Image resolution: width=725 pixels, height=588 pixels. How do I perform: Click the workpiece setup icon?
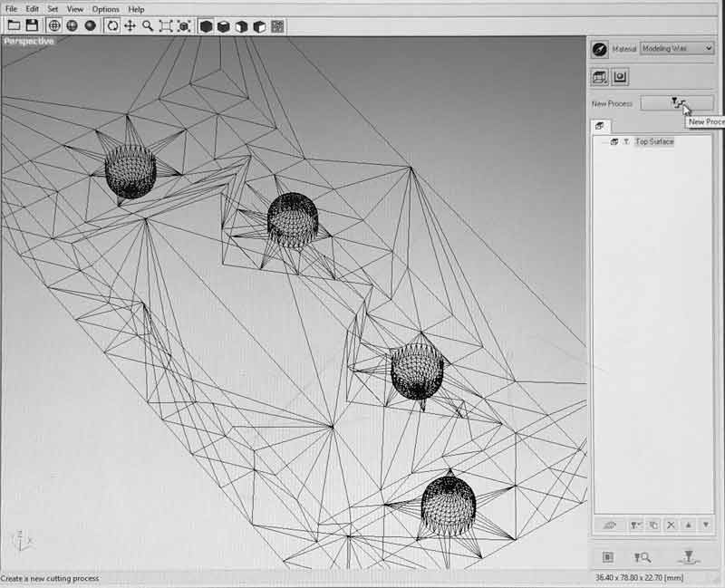pos(620,77)
